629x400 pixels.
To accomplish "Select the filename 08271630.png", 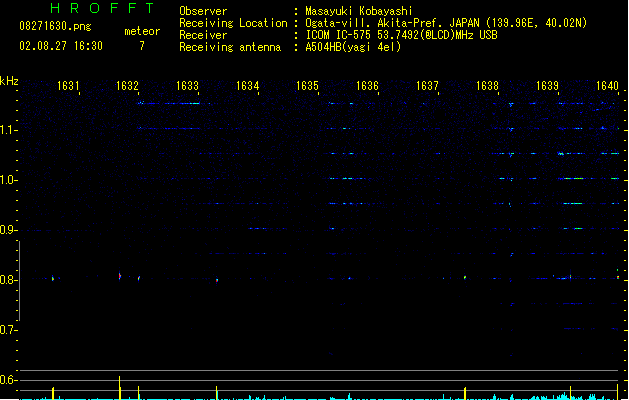I will point(55,26).
